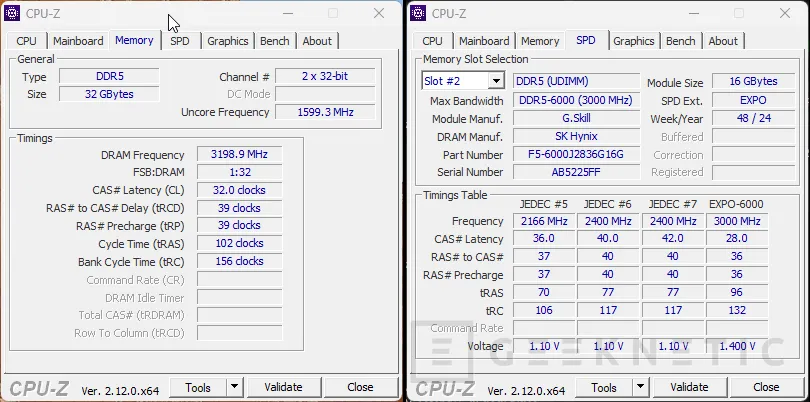Click the CPU-Z app icon in right window title bar

tap(418, 13)
